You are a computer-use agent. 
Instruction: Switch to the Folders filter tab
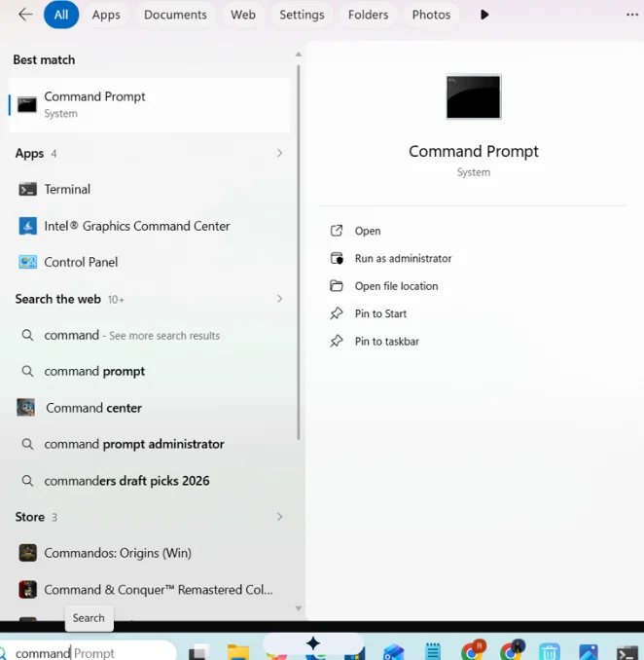368,15
